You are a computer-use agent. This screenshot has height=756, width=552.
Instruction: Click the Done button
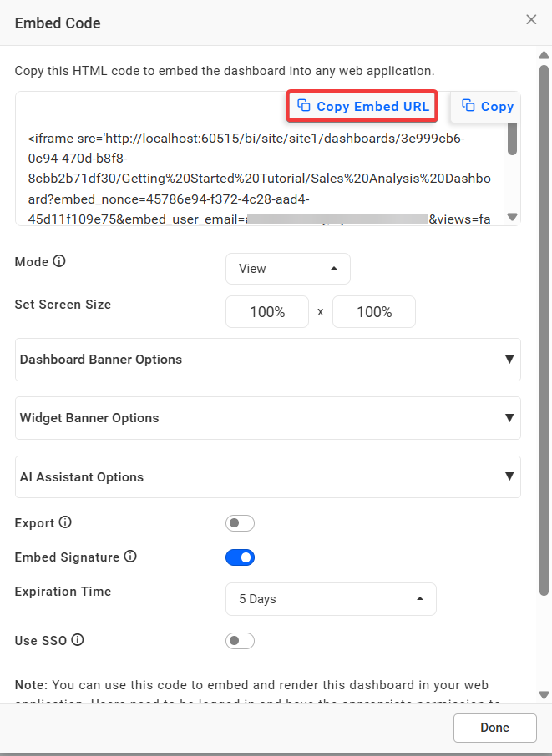[494, 728]
